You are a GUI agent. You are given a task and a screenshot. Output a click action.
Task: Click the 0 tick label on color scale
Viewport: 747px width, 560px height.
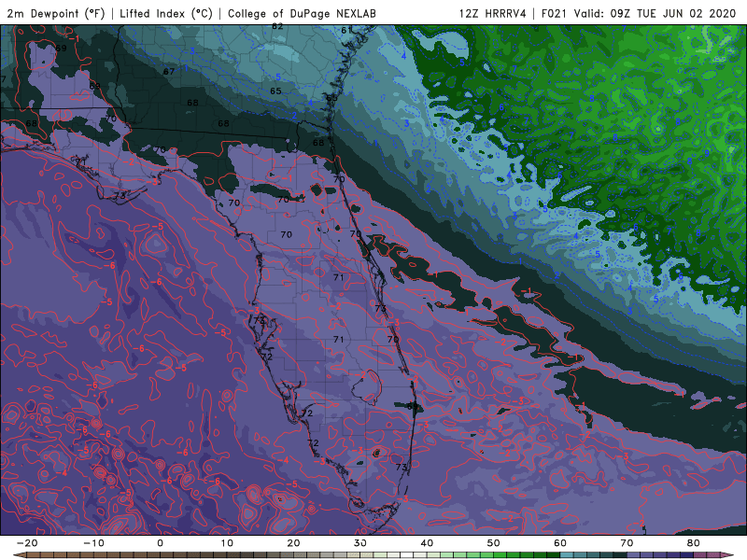(x=160, y=543)
